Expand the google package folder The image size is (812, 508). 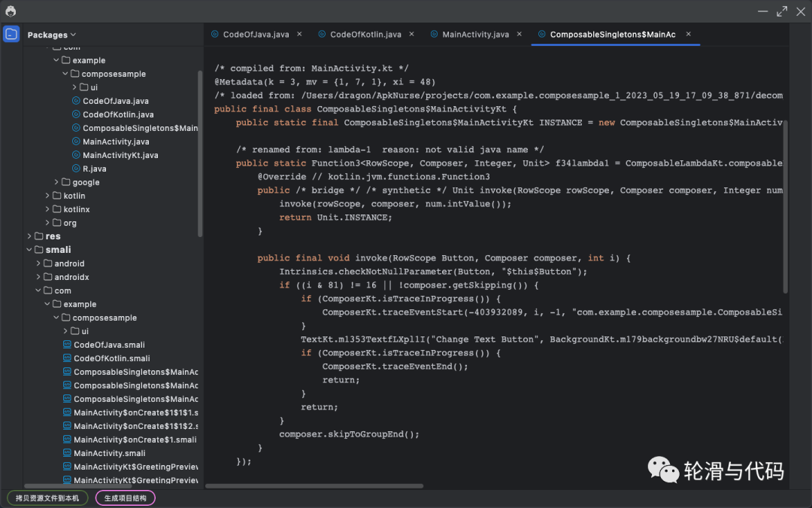point(56,182)
